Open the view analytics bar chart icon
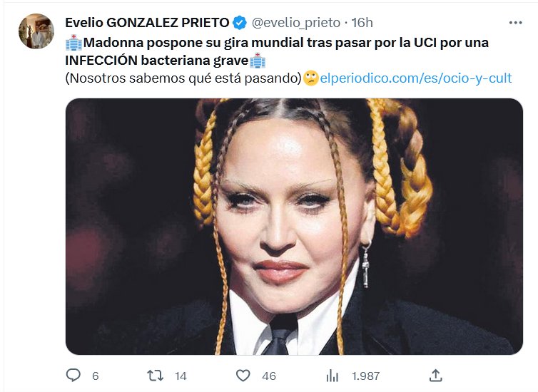This screenshot has height=392, width=538. pos(332,375)
